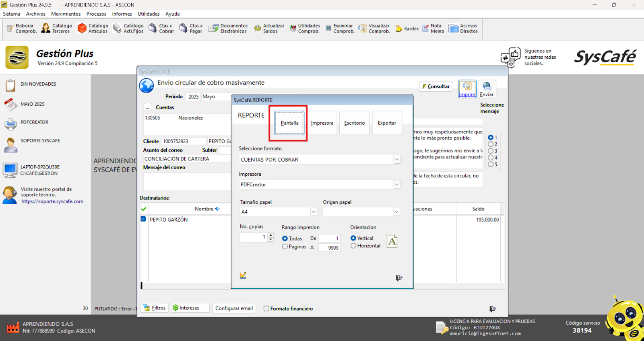Select the Horizontal orientation radio button
This screenshot has height=341, width=644.
pos(353,246)
